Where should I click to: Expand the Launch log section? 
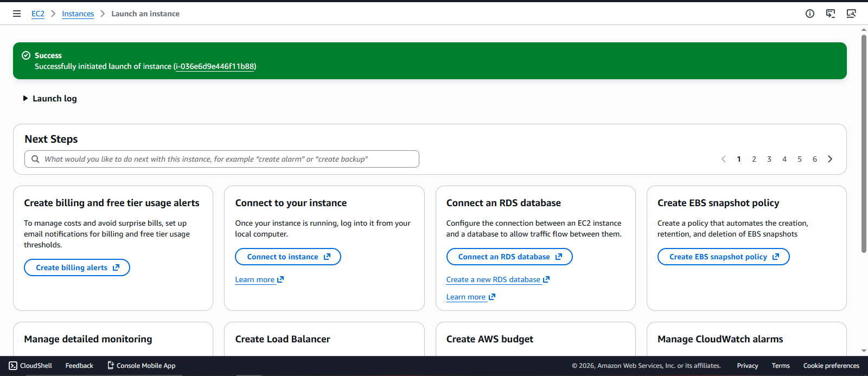(50, 98)
